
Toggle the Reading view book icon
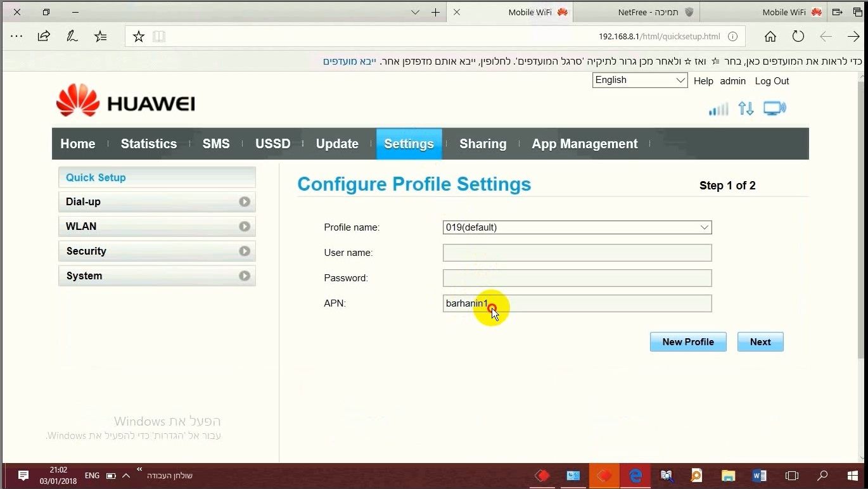pos(159,37)
